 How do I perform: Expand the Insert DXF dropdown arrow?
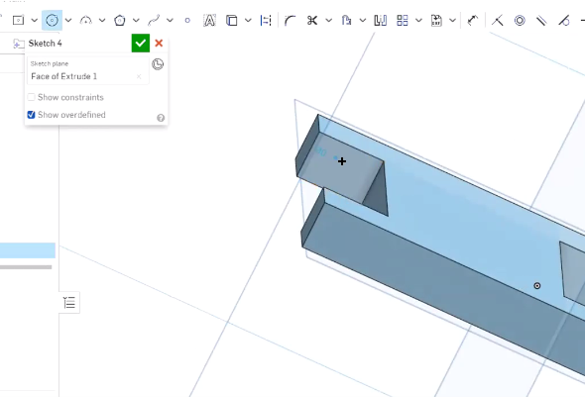[x=452, y=20]
